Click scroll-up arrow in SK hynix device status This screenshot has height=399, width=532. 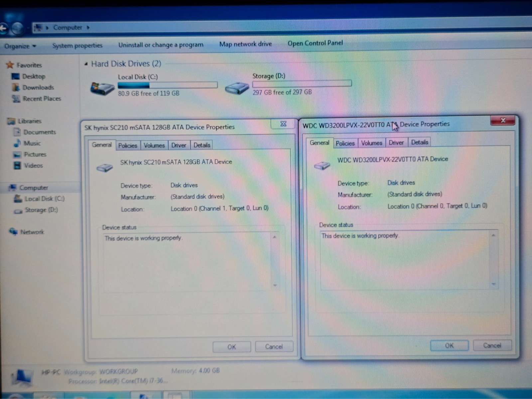tap(275, 237)
